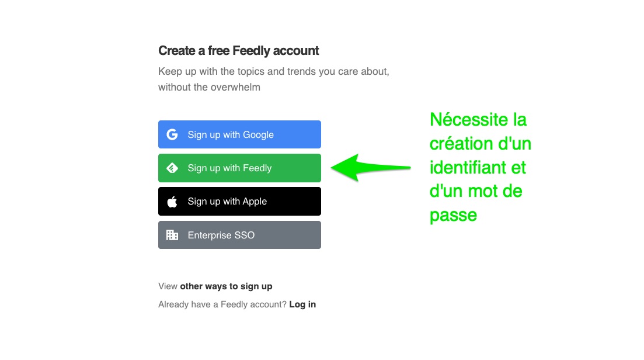This screenshot has width=644, height=360.
Task: Click the "without the overwhelm" text
Action: tap(209, 88)
